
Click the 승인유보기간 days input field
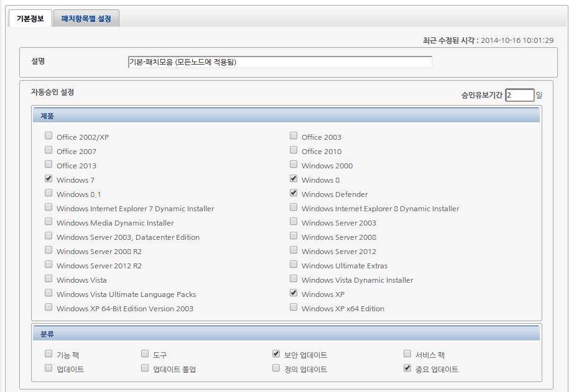520,94
